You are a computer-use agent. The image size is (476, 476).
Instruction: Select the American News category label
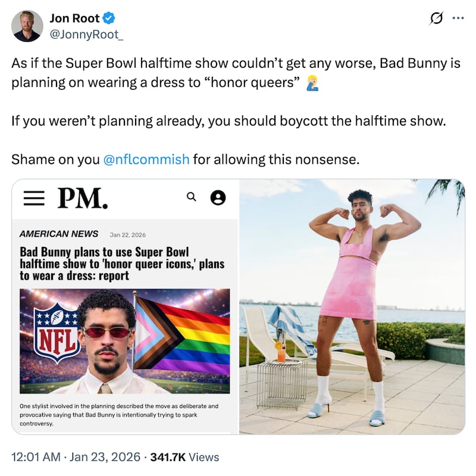point(59,234)
